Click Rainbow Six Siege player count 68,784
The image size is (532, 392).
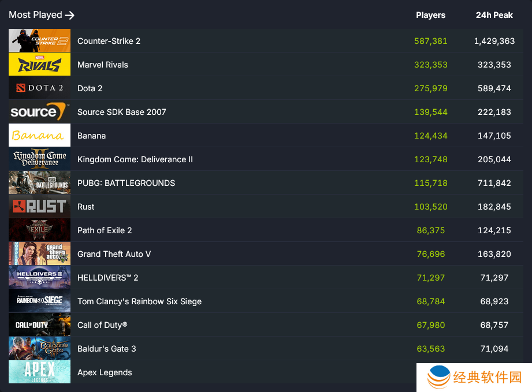click(430, 301)
